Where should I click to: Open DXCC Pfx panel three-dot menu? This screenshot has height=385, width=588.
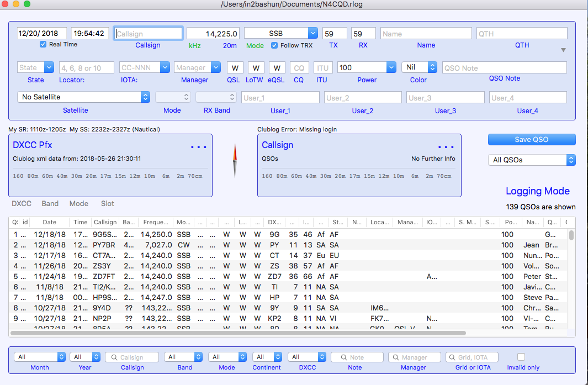tap(198, 147)
